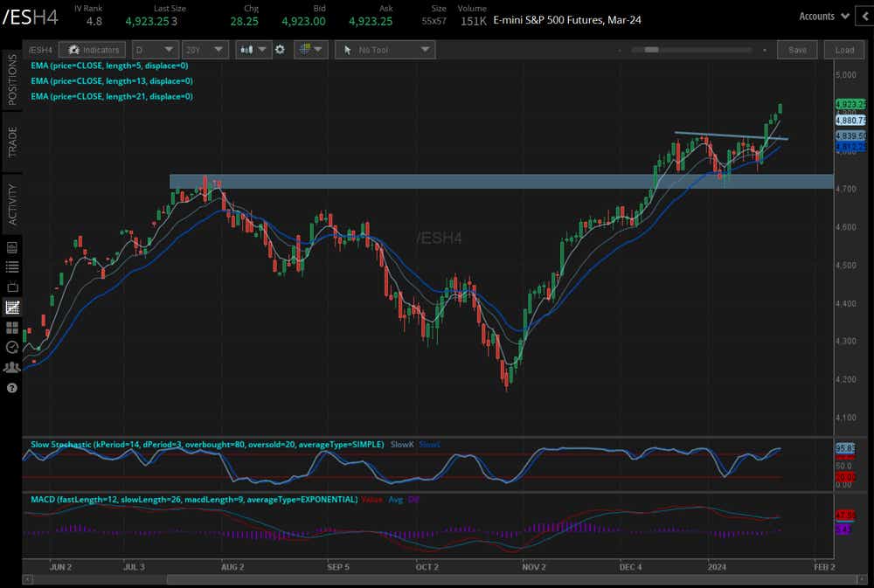Open the chart grid layout dropdown

pyautogui.click(x=310, y=50)
